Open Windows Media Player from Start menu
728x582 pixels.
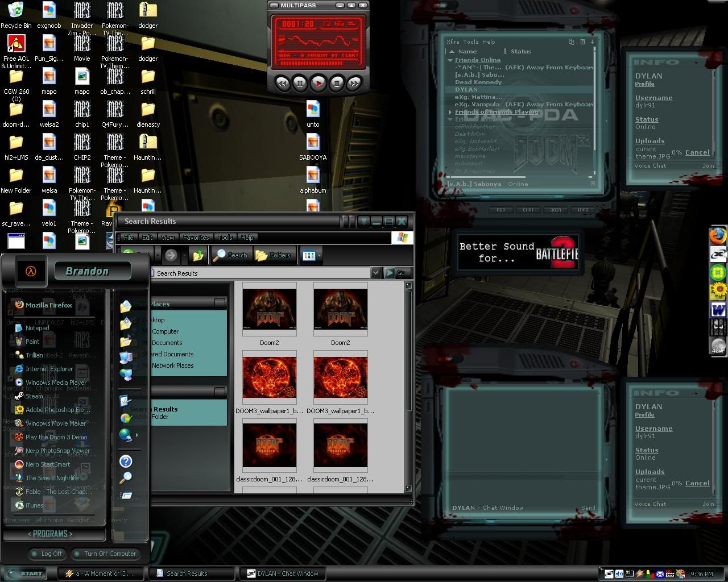(51, 383)
